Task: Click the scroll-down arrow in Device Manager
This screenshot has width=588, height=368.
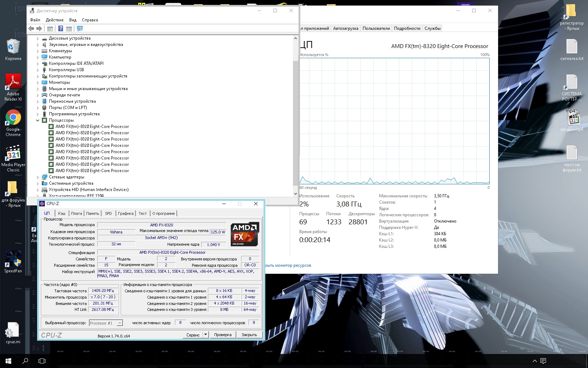Action: coord(295,193)
